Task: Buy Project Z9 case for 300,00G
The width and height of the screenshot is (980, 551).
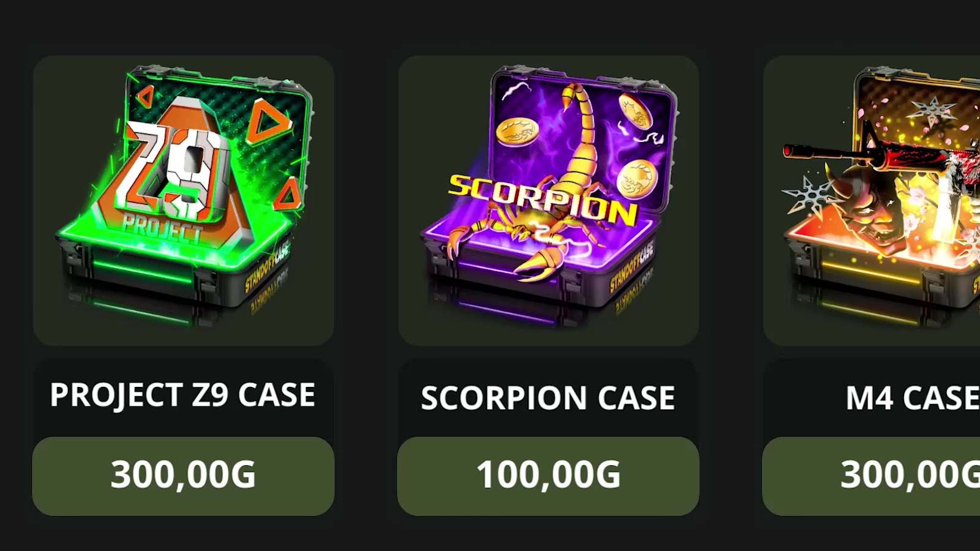Action: [x=183, y=476]
